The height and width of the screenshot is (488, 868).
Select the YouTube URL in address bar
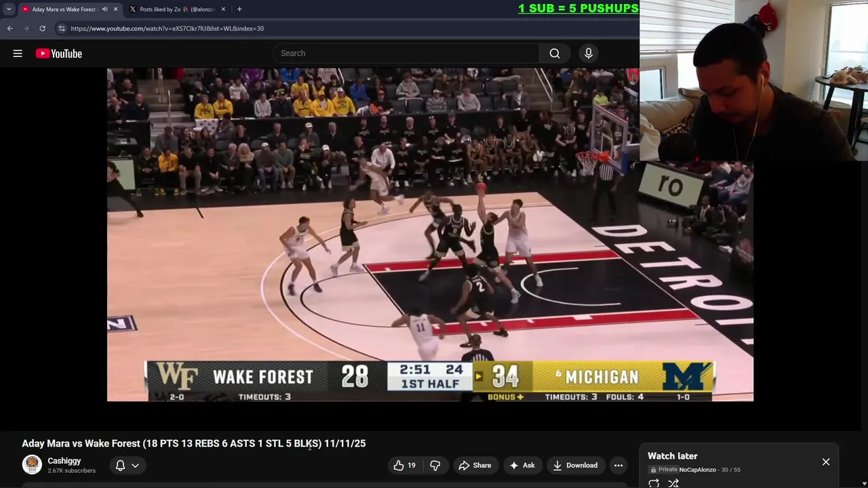click(x=167, y=28)
